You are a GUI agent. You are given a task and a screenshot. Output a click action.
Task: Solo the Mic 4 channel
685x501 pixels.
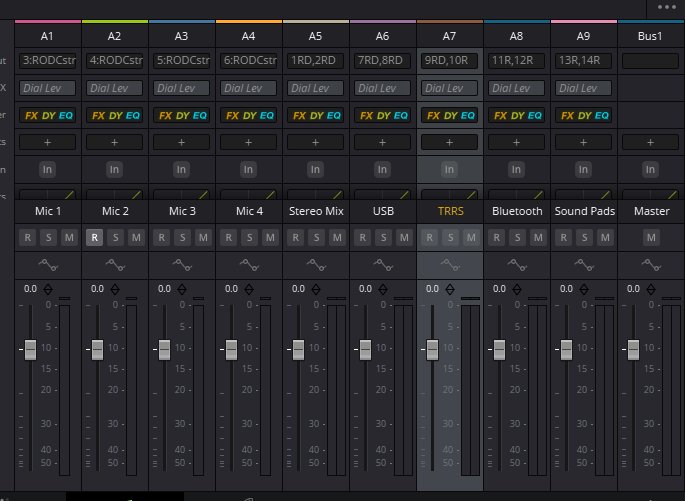coord(249,238)
